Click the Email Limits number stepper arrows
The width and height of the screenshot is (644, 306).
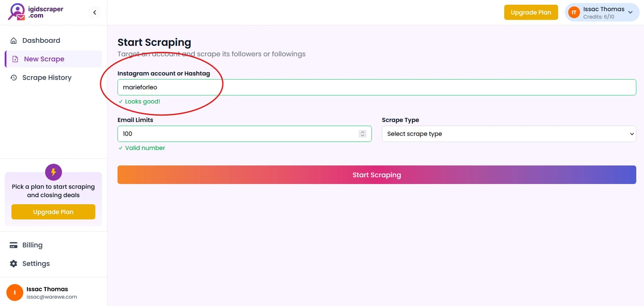362,134
